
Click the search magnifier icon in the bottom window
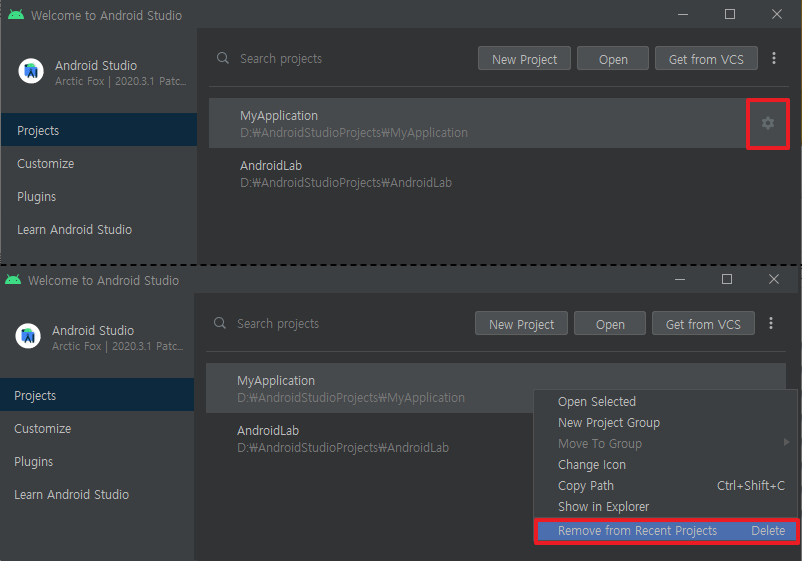[x=220, y=323]
